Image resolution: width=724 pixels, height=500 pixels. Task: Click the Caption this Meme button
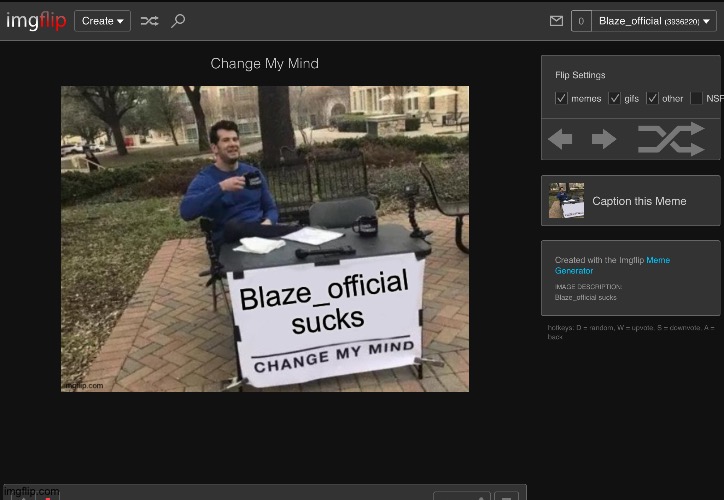pos(639,201)
